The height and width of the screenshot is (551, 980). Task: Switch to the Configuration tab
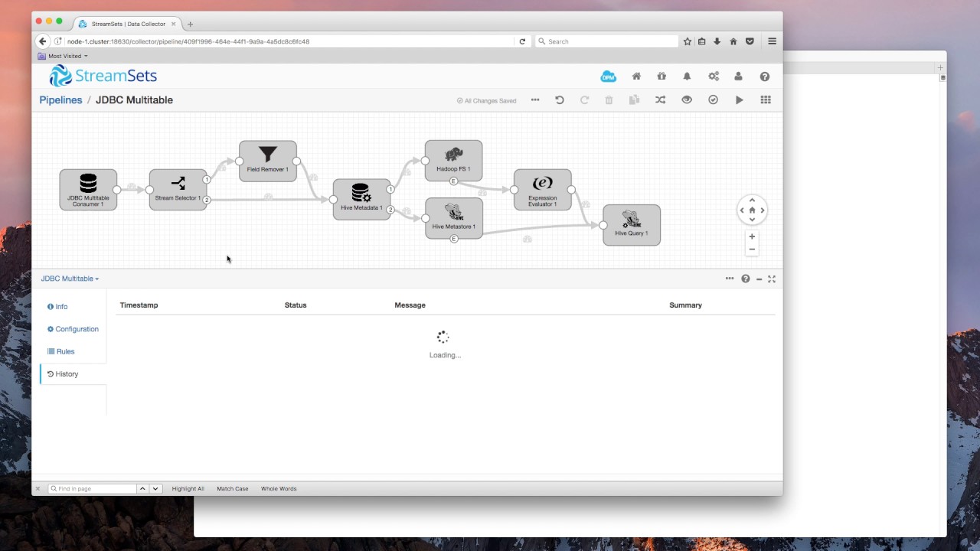[77, 328]
